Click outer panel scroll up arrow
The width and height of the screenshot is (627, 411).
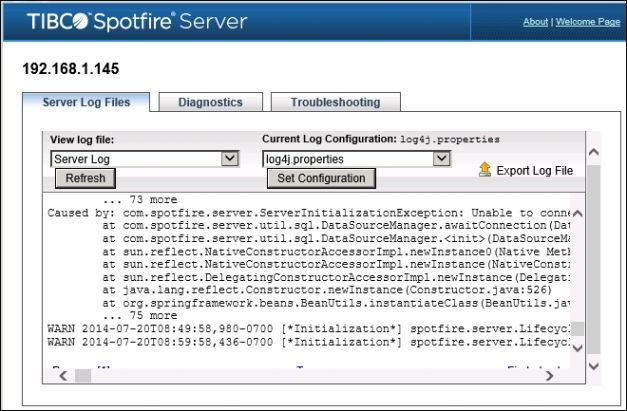tap(594, 152)
